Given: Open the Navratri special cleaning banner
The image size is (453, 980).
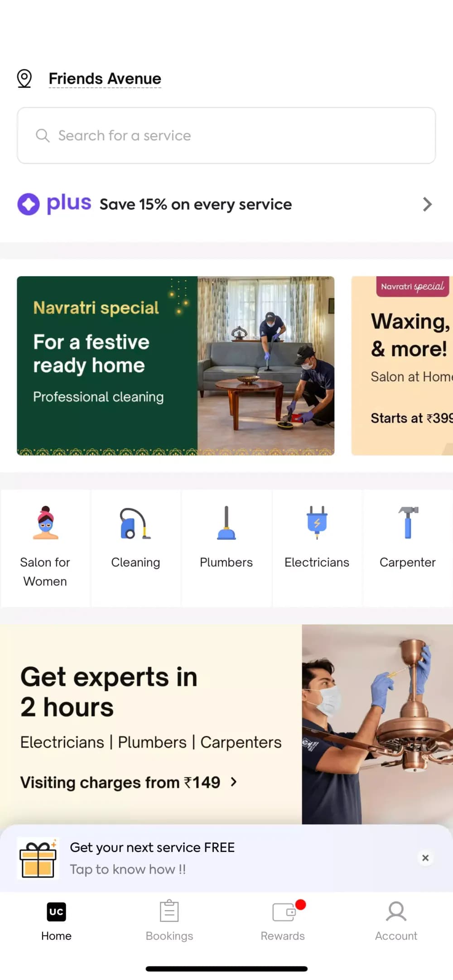Looking at the screenshot, I should click(176, 366).
